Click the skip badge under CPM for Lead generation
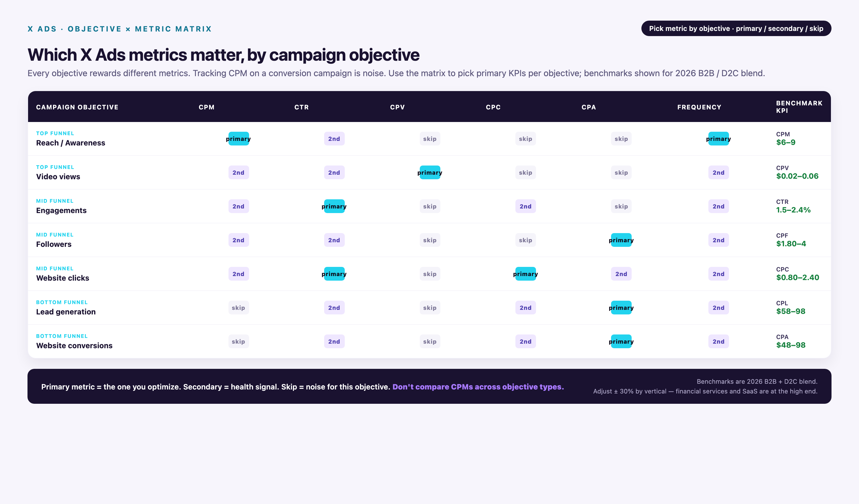The image size is (859, 504). coord(238,308)
